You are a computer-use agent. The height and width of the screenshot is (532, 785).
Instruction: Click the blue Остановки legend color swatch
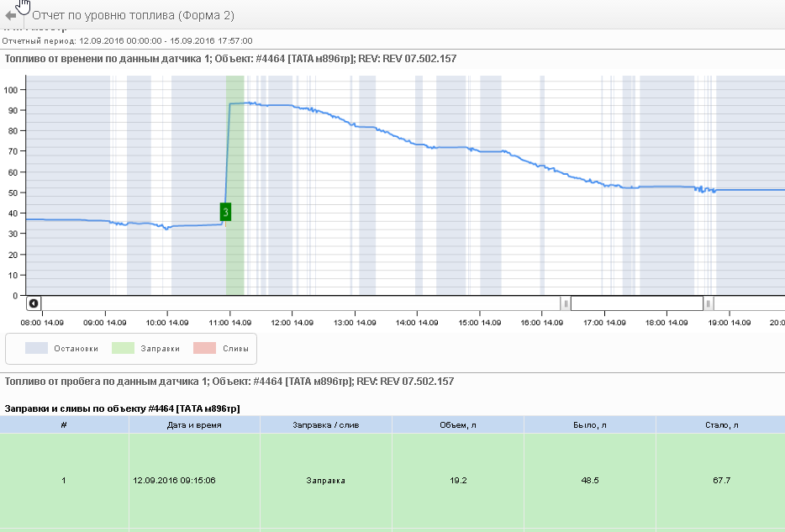point(37,348)
